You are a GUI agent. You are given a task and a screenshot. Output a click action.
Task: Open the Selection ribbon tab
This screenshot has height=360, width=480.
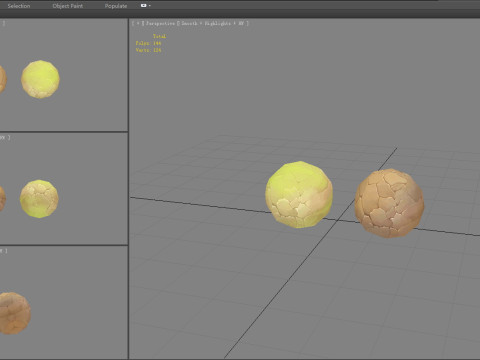(x=19, y=6)
